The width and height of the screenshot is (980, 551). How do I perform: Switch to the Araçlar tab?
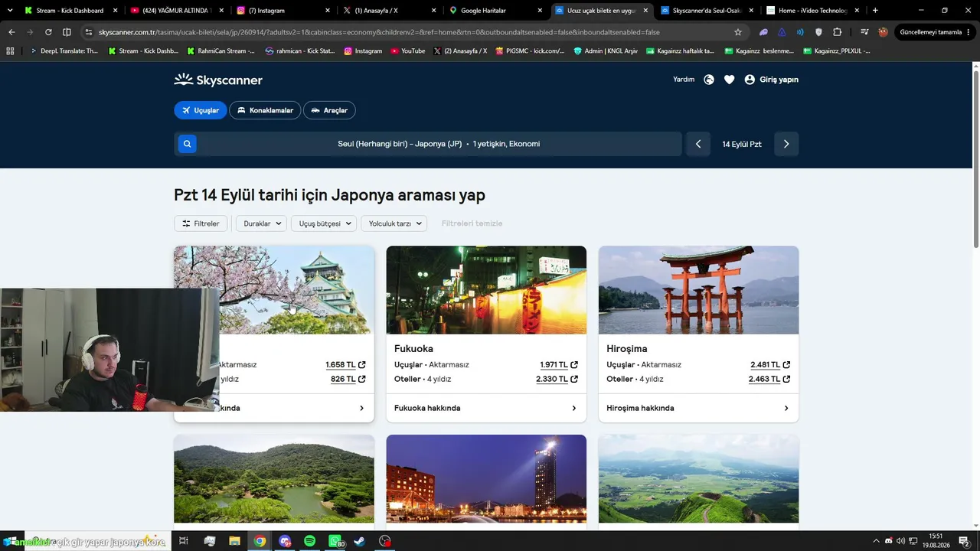pos(329,110)
